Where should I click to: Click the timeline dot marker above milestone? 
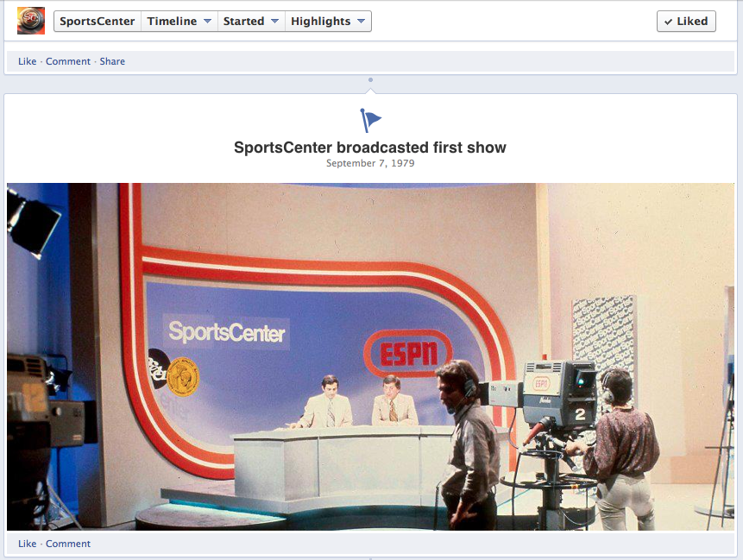pos(370,80)
